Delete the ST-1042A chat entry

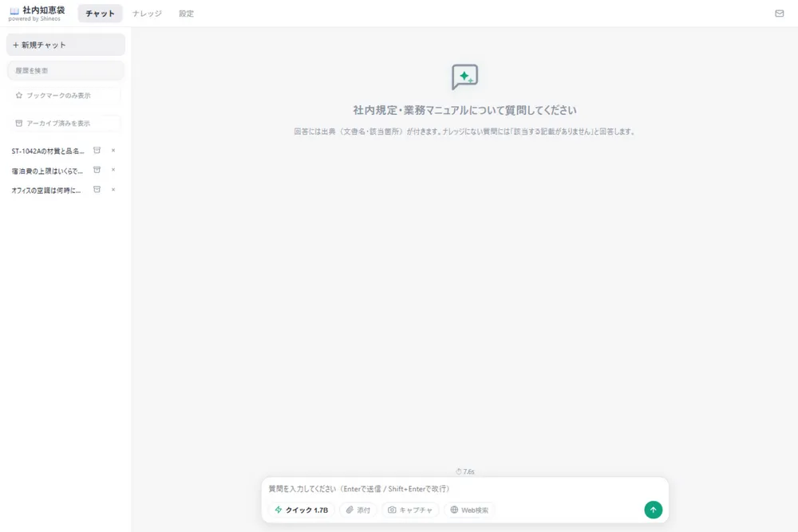(x=113, y=151)
